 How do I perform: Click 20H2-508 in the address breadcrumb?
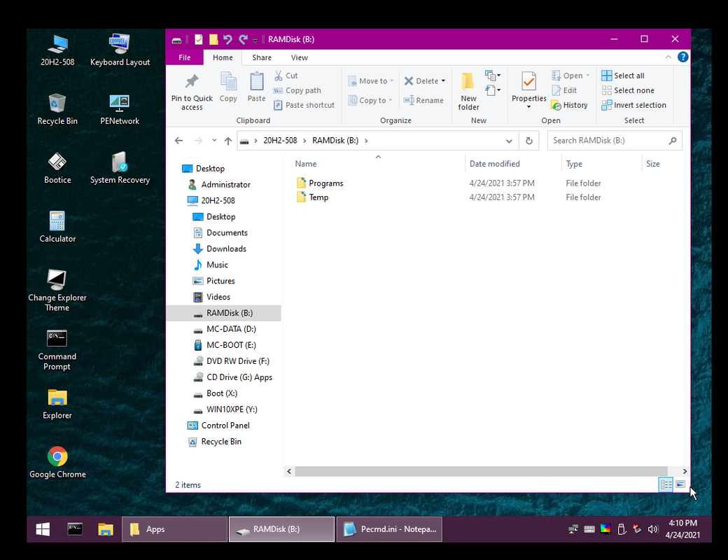click(x=280, y=141)
